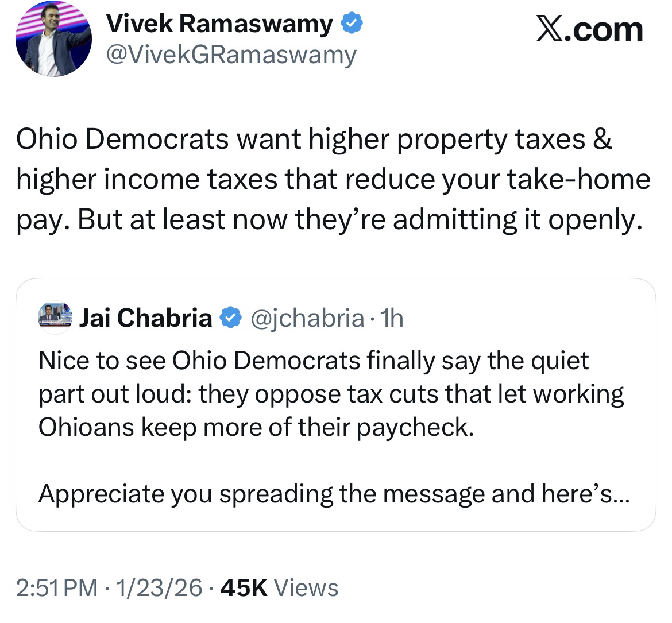Click verified badge beside Vivek Ramaswamy
Image resolution: width=672 pixels, height=623 pixels.
pos(351,24)
